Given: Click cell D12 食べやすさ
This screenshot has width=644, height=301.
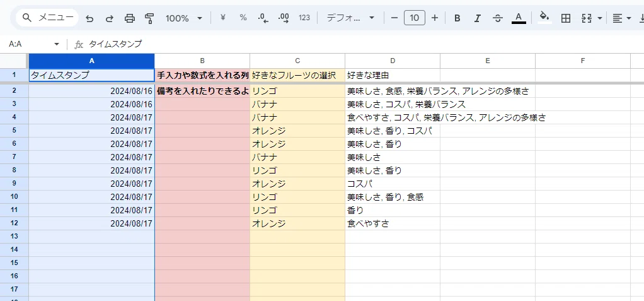Looking at the screenshot, I should [393, 223].
